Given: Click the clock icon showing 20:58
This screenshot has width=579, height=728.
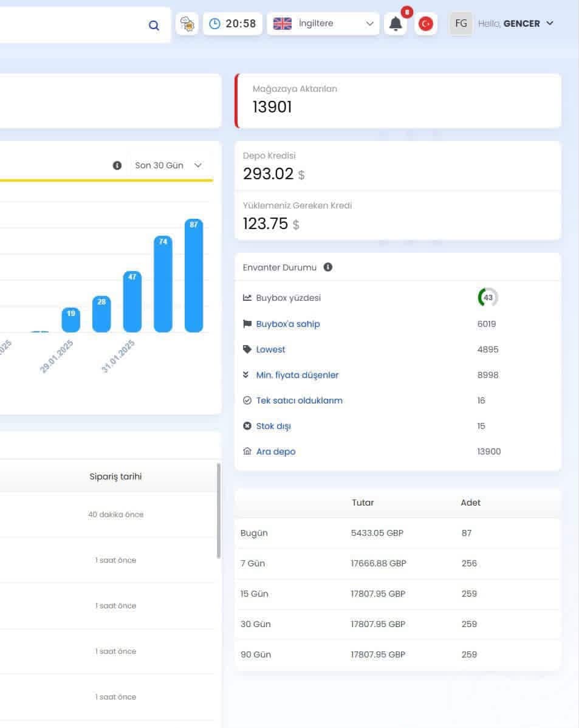Looking at the screenshot, I should [x=214, y=24].
